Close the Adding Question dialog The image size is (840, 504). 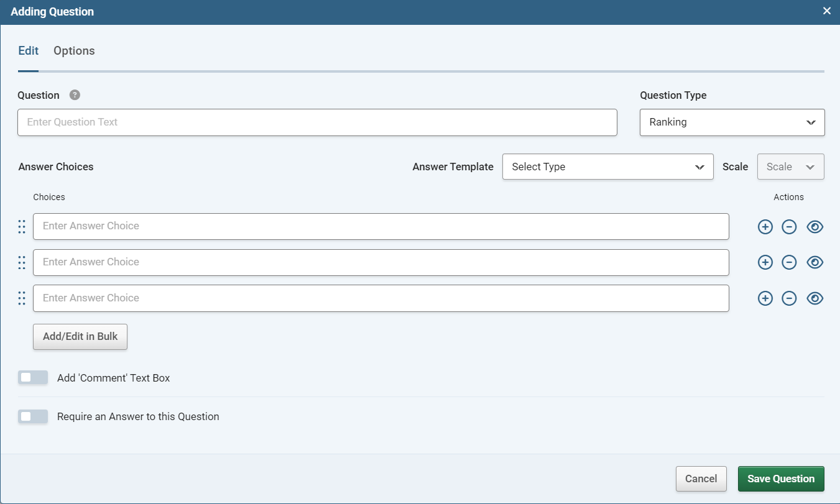[826, 11]
